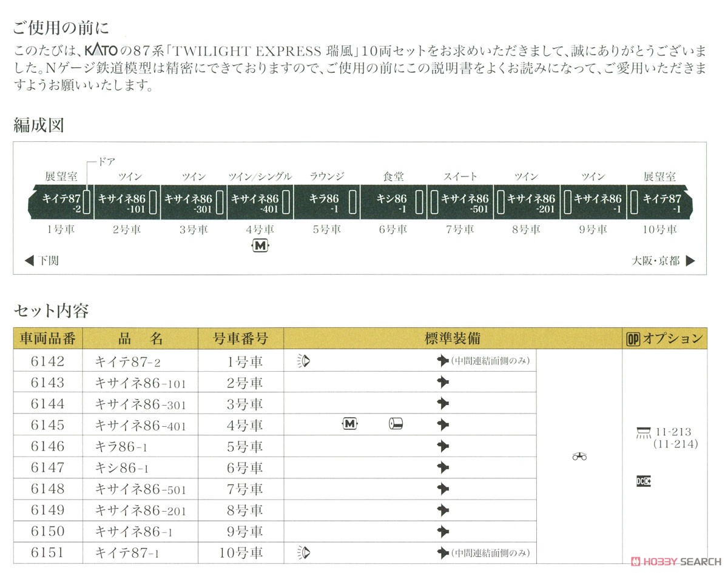Image resolution: width=728 pixels, height=573 pixels.
Task: Click the coupler icon in the 6143 row
Action: point(443,383)
